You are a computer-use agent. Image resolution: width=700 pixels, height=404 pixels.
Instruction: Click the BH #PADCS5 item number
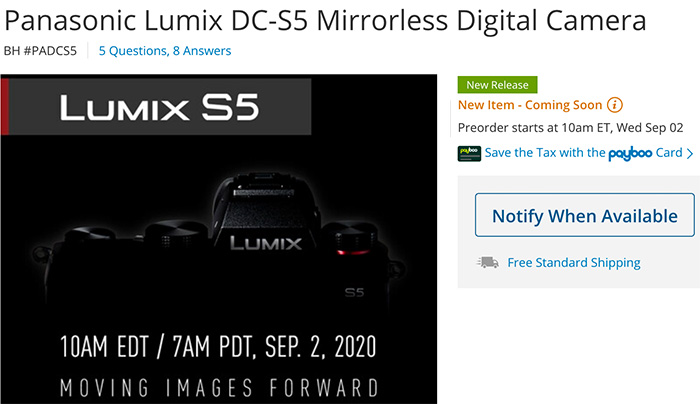click(x=39, y=50)
